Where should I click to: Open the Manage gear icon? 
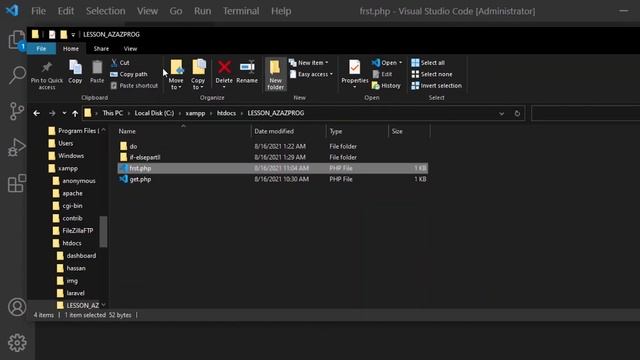coord(17,343)
